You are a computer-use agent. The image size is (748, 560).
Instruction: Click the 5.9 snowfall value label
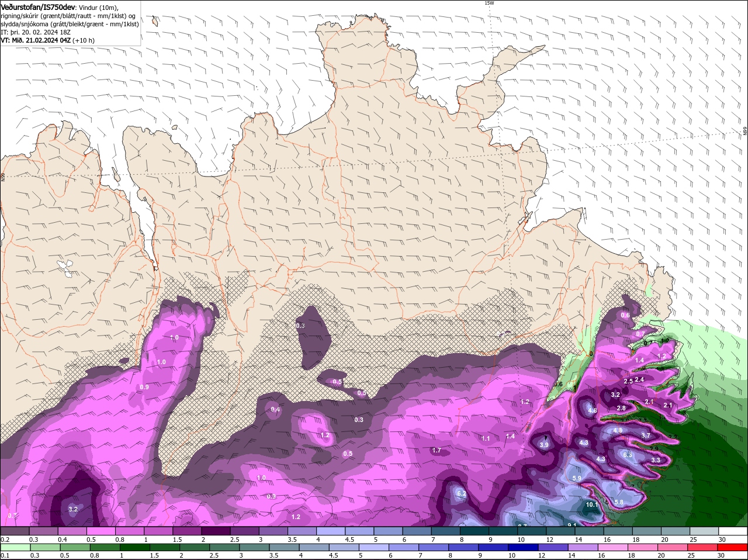tap(577, 479)
